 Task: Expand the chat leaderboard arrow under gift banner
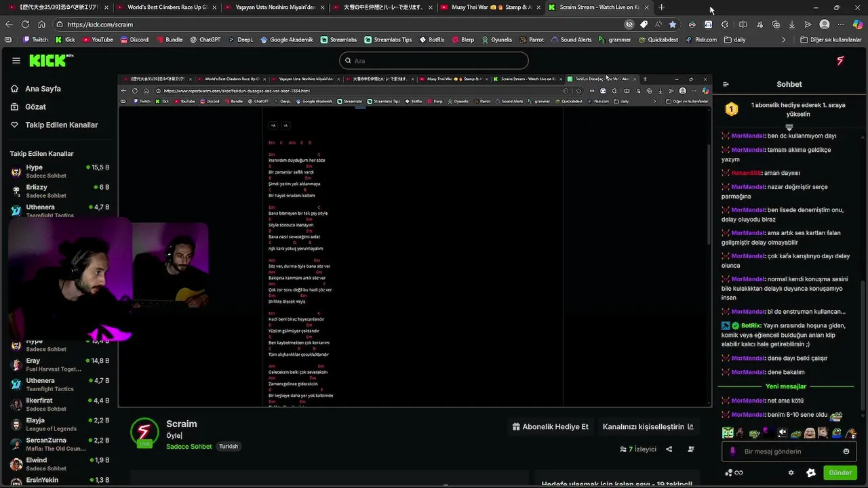pos(789,127)
